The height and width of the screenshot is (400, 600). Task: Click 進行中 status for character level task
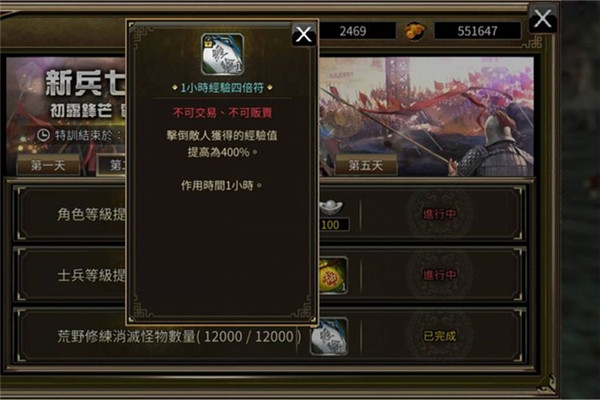[440, 214]
